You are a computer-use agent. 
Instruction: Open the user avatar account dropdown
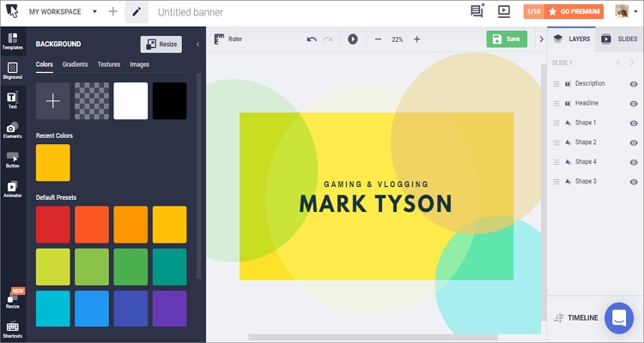click(x=626, y=11)
